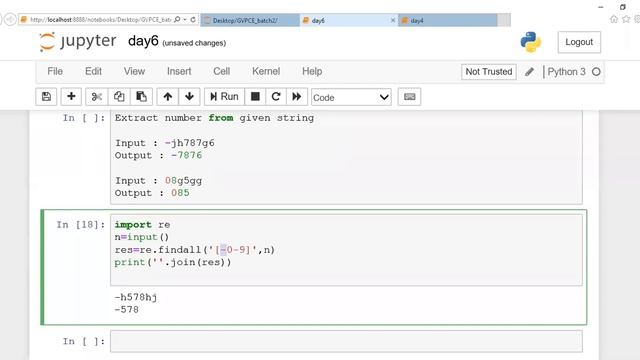Click the Python 3 kernel name
Viewport: 640px width, 360px height.
[x=566, y=72]
